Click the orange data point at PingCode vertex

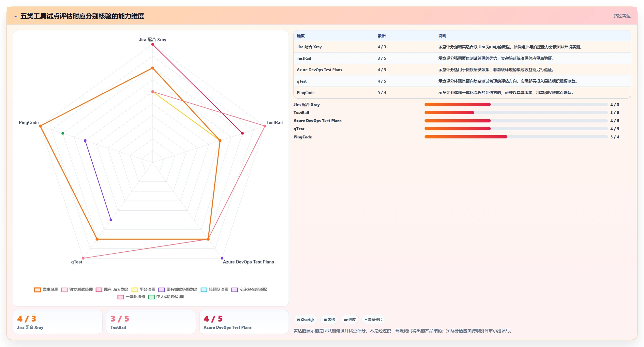(x=40, y=126)
